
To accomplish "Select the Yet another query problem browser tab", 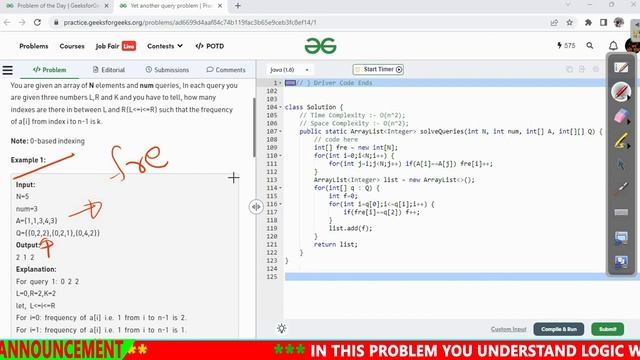I will pyautogui.click(x=171, y=6).
